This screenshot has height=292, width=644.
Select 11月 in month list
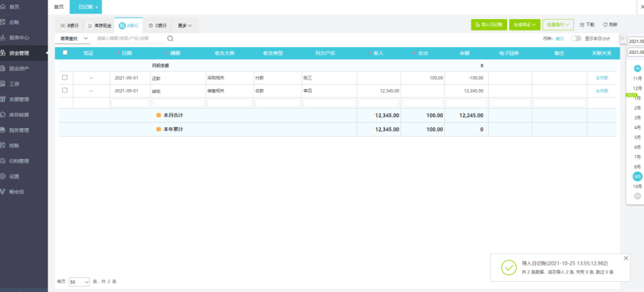click(x=637, y=78)
